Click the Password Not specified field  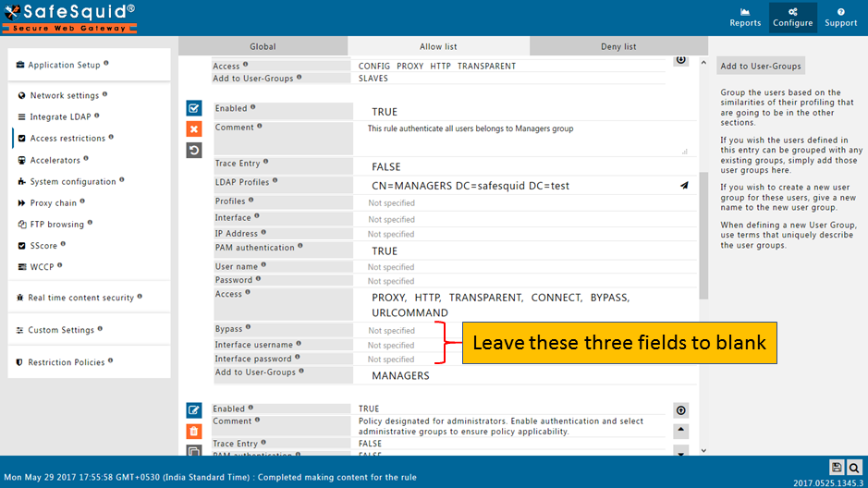(525, 281)
